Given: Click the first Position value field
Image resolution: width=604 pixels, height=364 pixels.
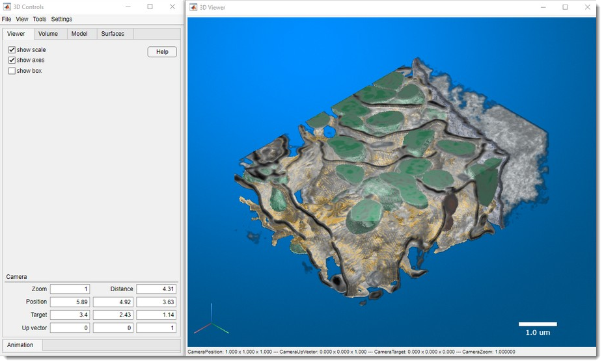Looking at the screenshot, I should coord(70,302).
